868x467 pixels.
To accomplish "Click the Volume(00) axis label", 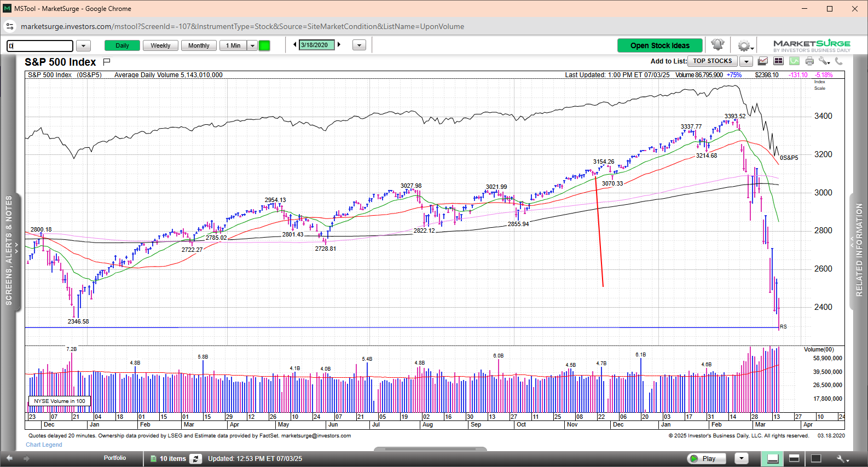I will tap(819, 349).
